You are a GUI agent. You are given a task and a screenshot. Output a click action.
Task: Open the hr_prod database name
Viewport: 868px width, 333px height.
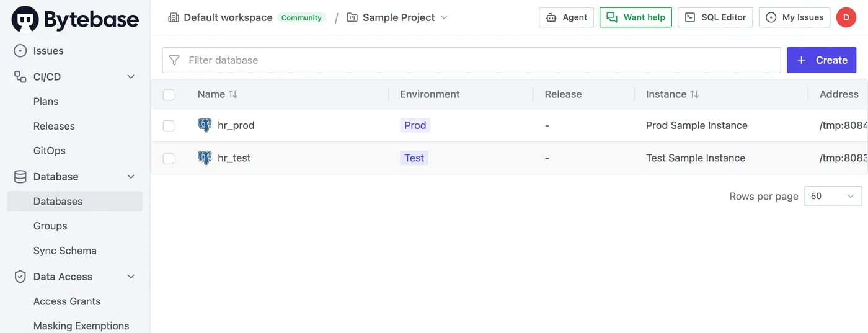tap(236, 125)
